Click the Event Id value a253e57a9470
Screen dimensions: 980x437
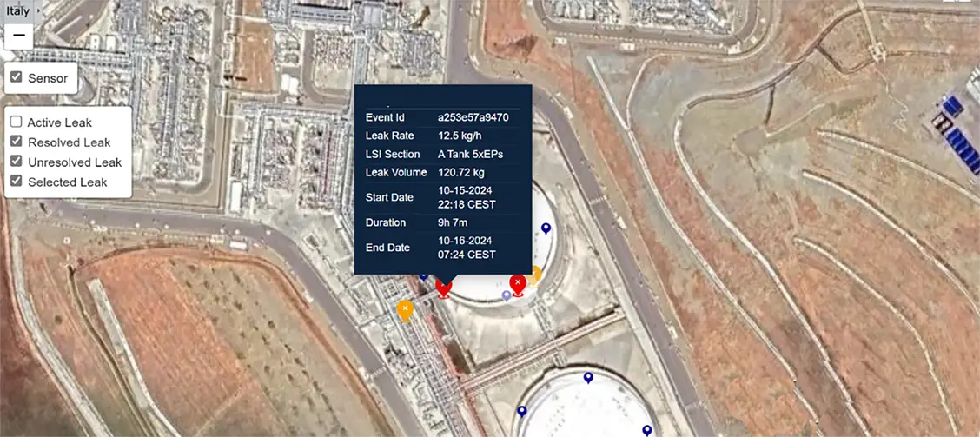473,117
